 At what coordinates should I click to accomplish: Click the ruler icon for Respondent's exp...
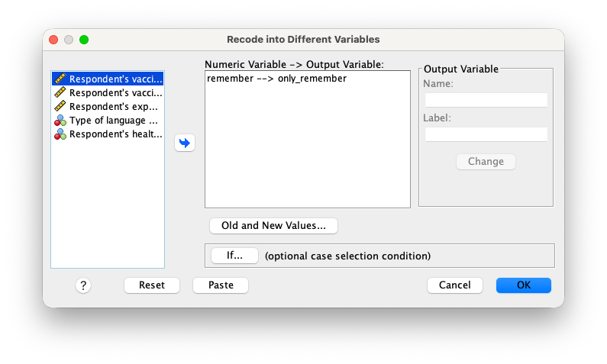pyautogui.click(x=60, y=106)
